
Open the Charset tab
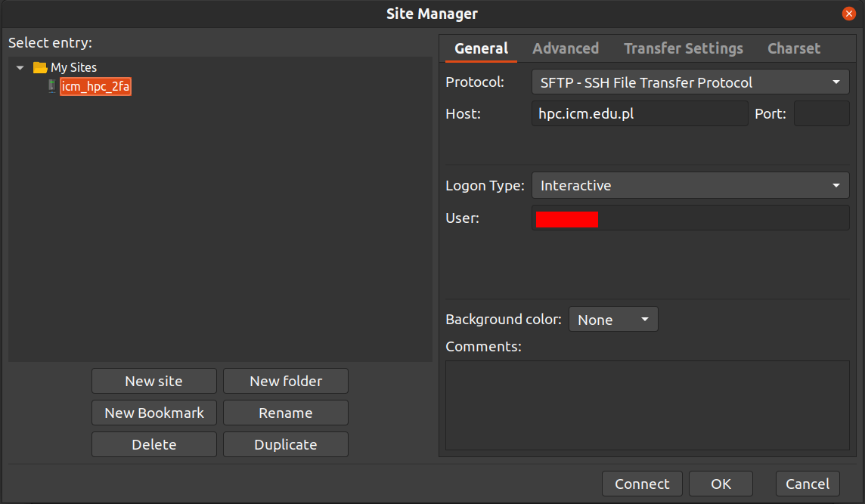point(793,48)
